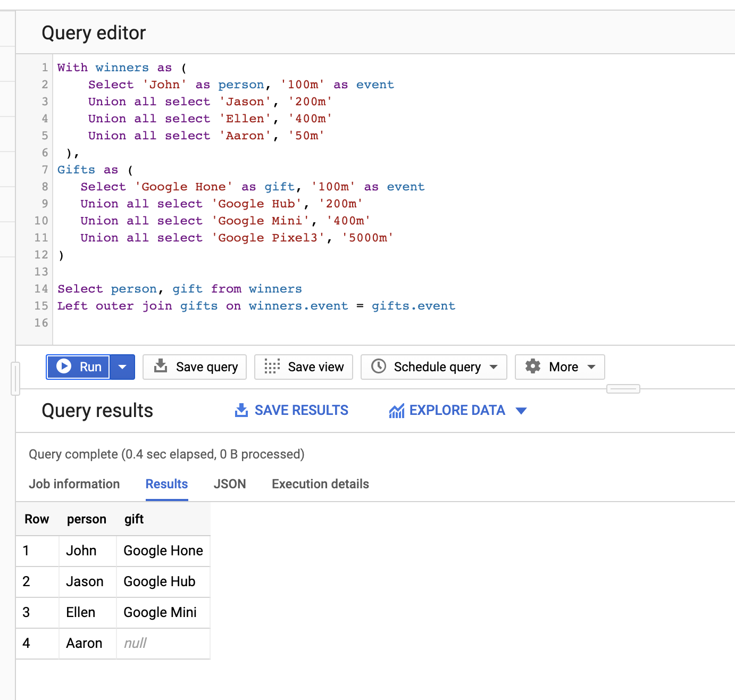Click the Save query button
735x700 pixels.
click(195, 366)
